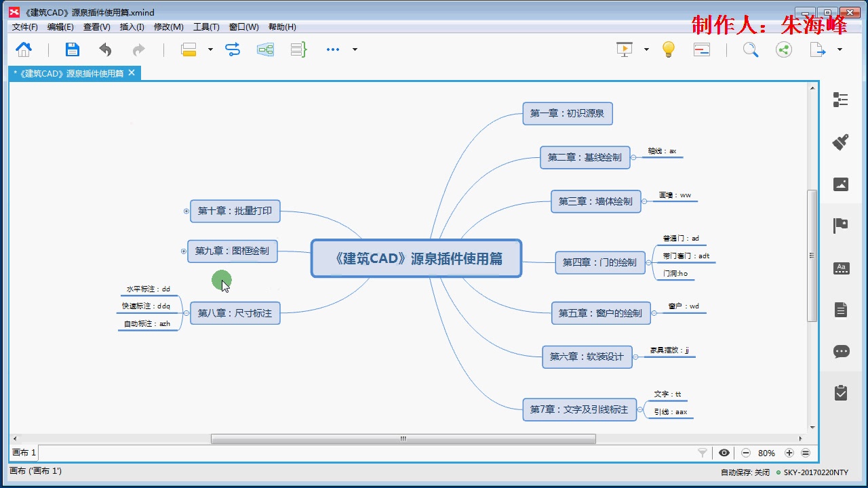
Task: Redo the last action
Action: [138, 49]
